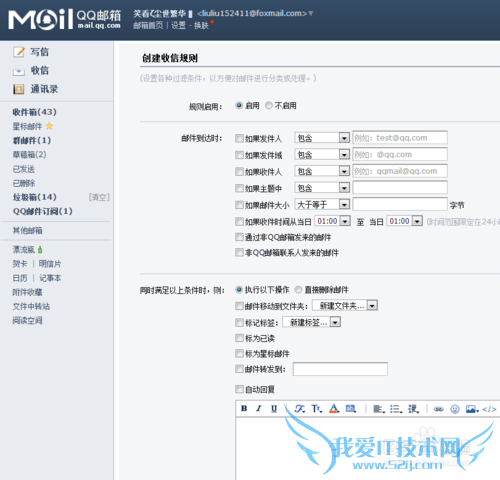Click the mail size bytes input
Viewport: 500px width, 480px height.
[400, 204]
